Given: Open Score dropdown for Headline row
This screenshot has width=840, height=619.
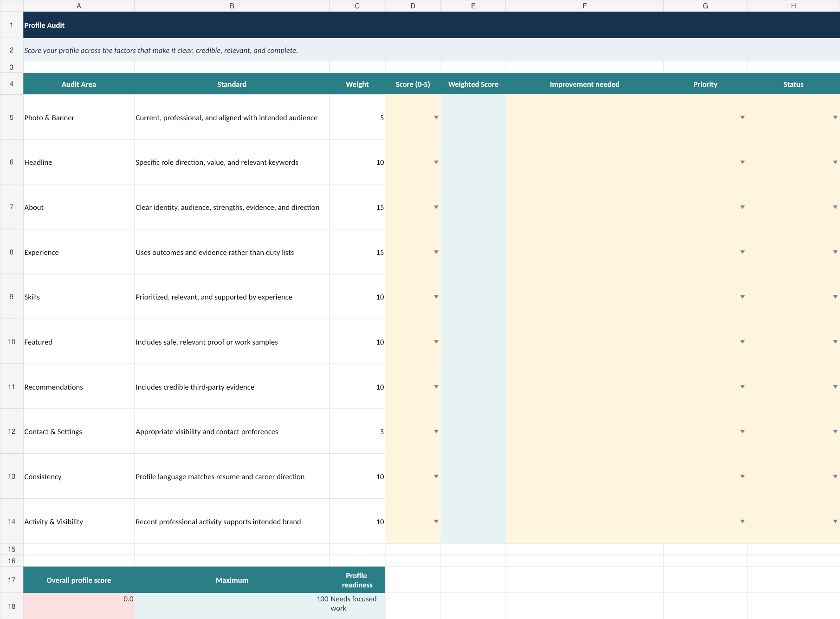Looking at the screenshot, I should pyautogui.click(x=436, y=162).
